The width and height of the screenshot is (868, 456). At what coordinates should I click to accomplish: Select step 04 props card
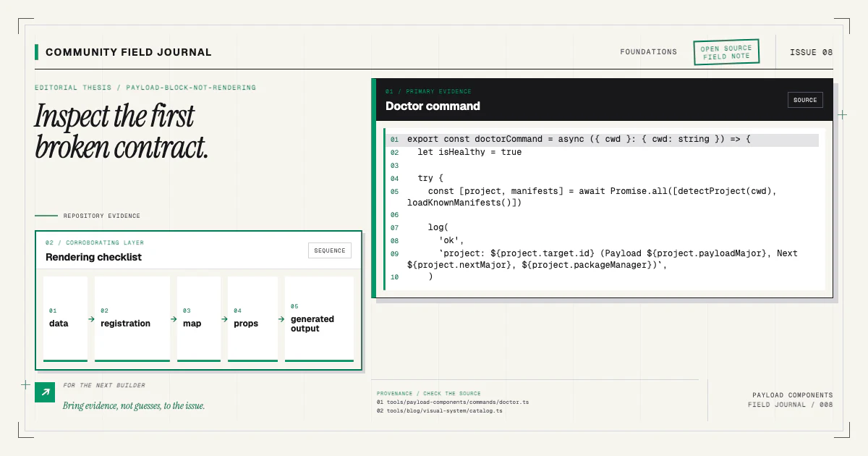tap(252, 318)
